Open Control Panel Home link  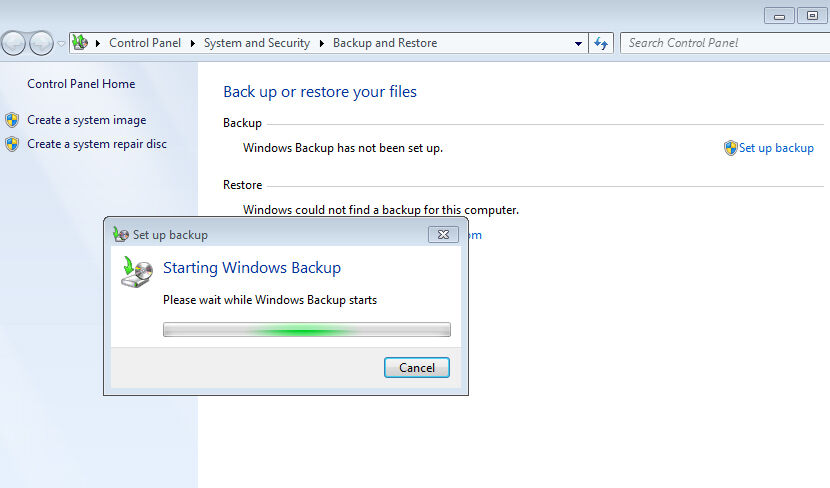81,84
